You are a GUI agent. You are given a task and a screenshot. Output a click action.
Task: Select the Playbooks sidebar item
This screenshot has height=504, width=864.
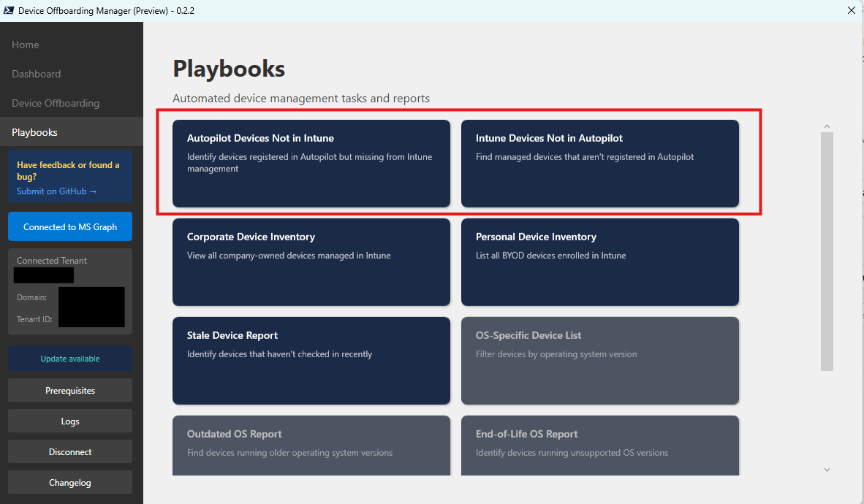34,132
